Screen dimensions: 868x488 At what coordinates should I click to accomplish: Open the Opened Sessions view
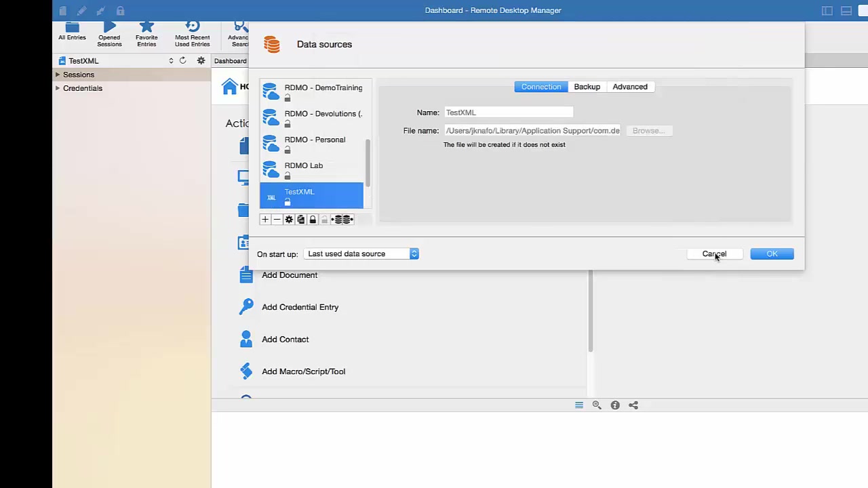tap(109, 35)
